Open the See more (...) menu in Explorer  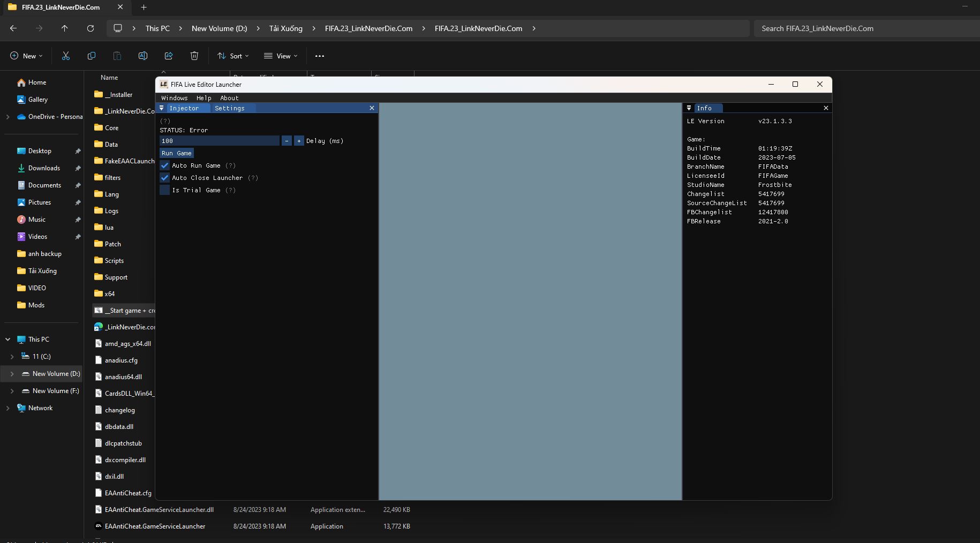tap(320, 56)
